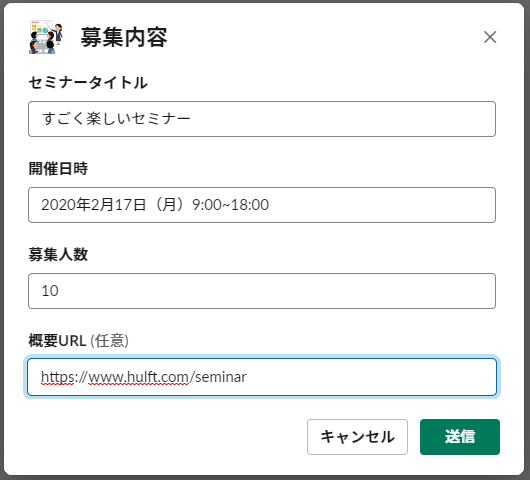This screenshot has height=480, width=530.
Task: Click the (任意) optional marker
Action: pyautogui.click(x=110, y=340)
